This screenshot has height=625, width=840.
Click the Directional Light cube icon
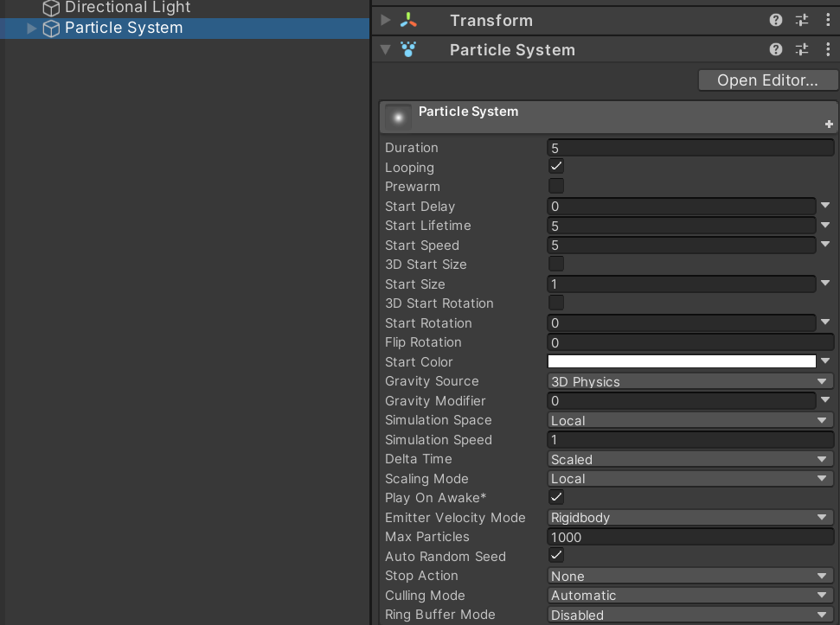pos(51,9)
